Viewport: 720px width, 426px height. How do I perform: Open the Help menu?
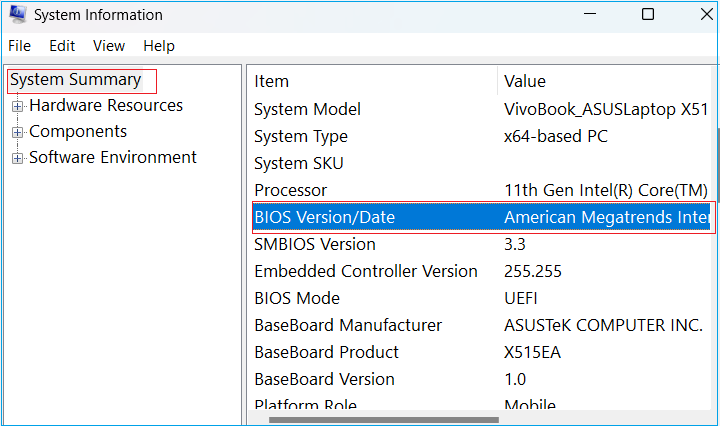159,46
